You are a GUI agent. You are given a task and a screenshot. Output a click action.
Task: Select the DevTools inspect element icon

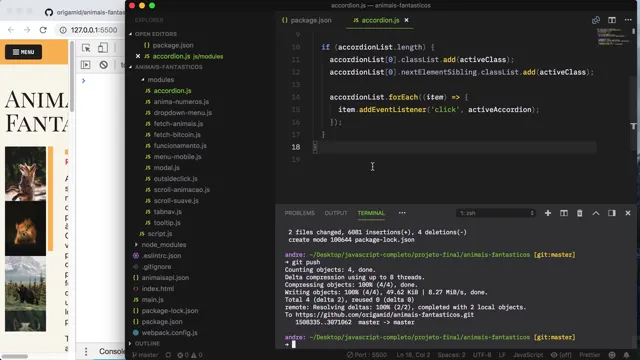[x=86, y=48]
